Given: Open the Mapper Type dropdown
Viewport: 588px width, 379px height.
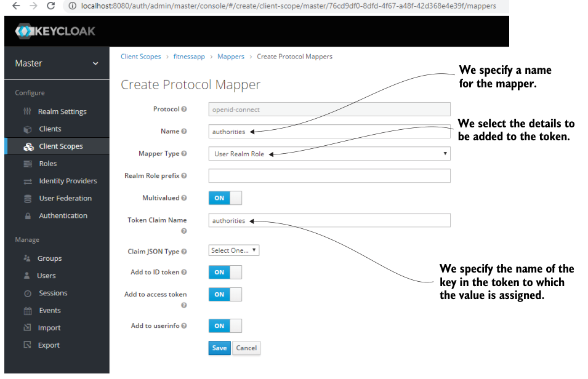Looking at the screenshot, I should point(329,154).
